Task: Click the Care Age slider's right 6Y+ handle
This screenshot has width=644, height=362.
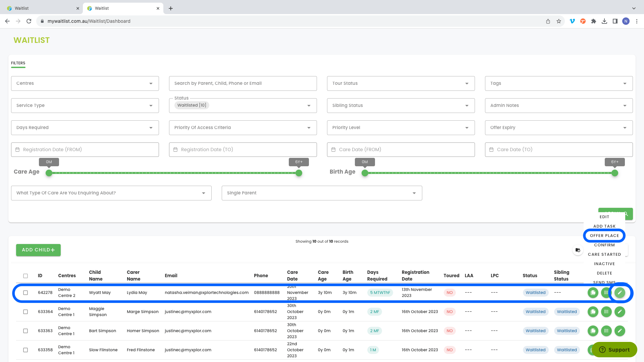Action: pyautogui.click(x=299, y=173)
